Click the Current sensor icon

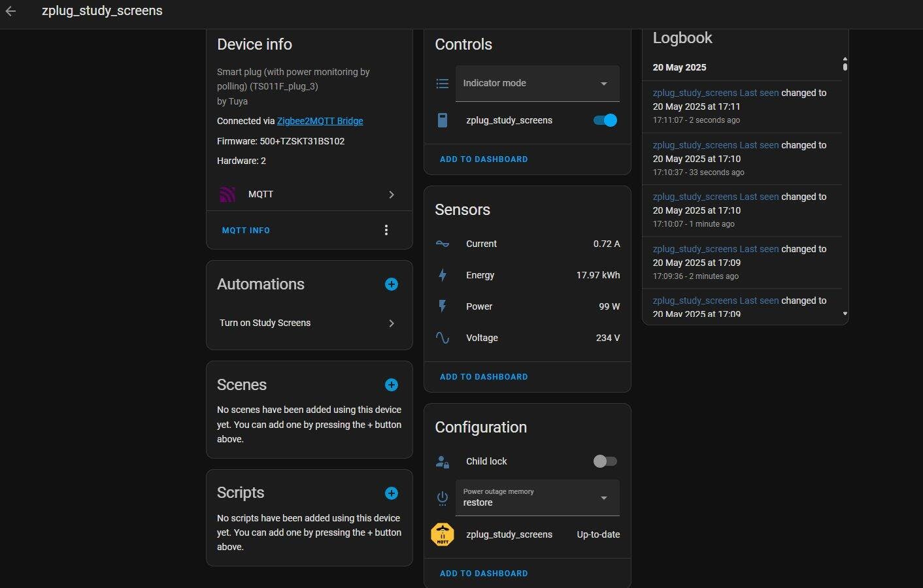click(443, 244)
